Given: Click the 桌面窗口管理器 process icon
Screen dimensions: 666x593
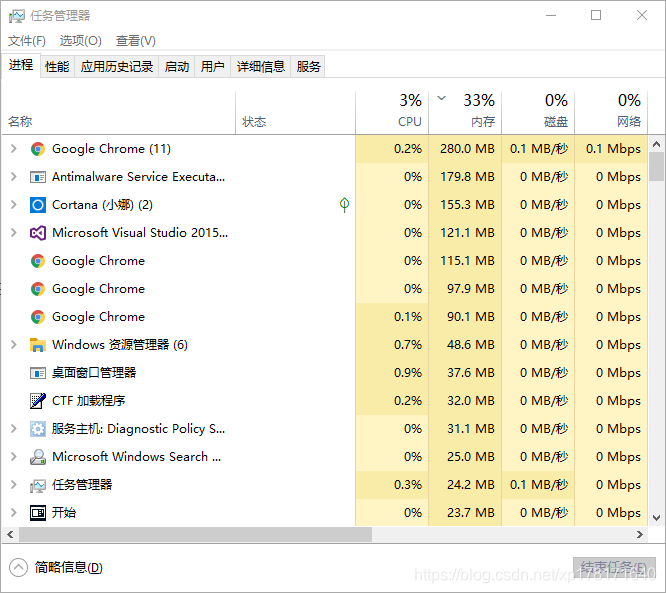Looking at the screenshot, I should [x=38, y=373].
